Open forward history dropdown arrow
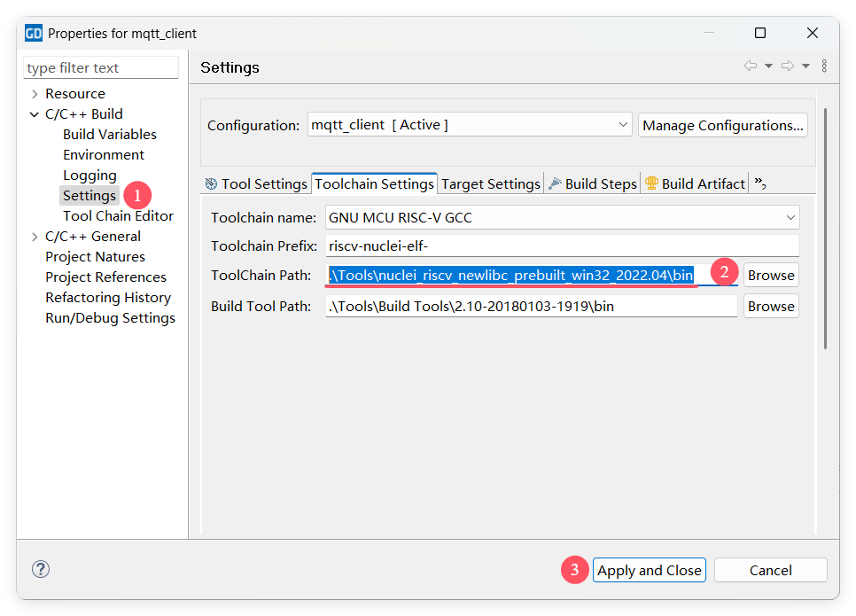Screen dimensions: 856x616 pos(805,66)
